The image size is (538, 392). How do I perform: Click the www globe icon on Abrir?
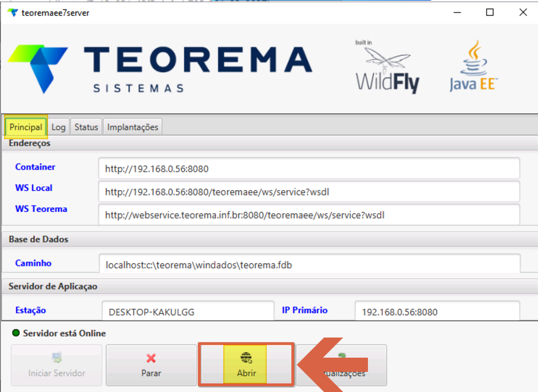pyautogui.click(x=246, y=358)
